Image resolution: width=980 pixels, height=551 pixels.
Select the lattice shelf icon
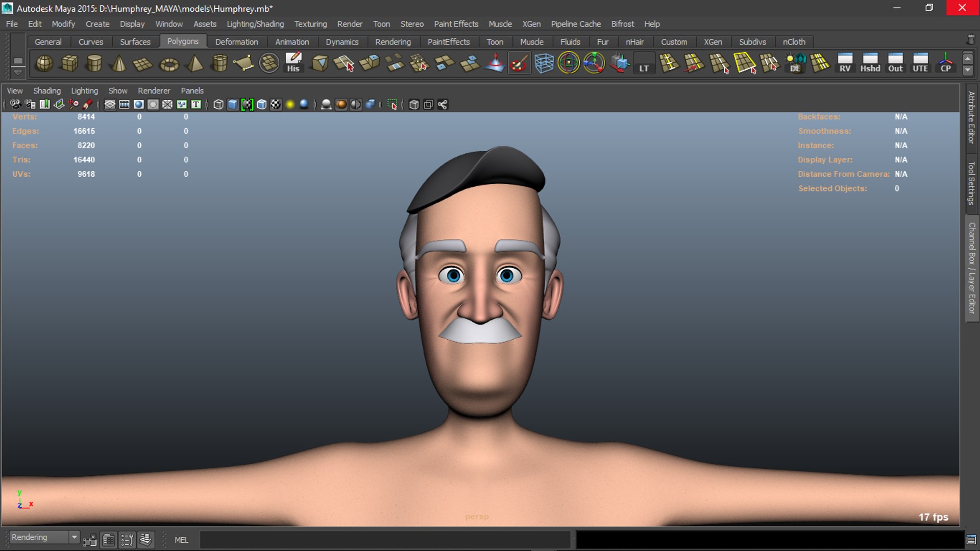[x=544, y=63]
